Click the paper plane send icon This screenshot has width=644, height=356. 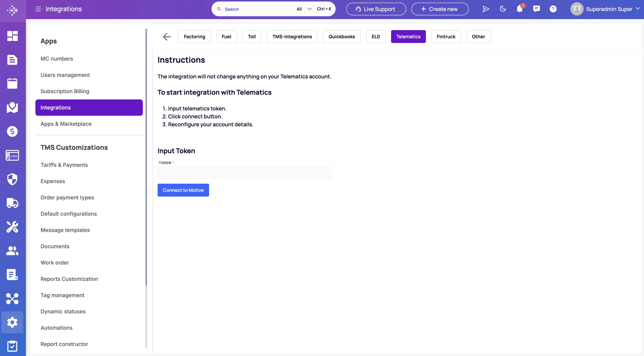tap(486, 9)
